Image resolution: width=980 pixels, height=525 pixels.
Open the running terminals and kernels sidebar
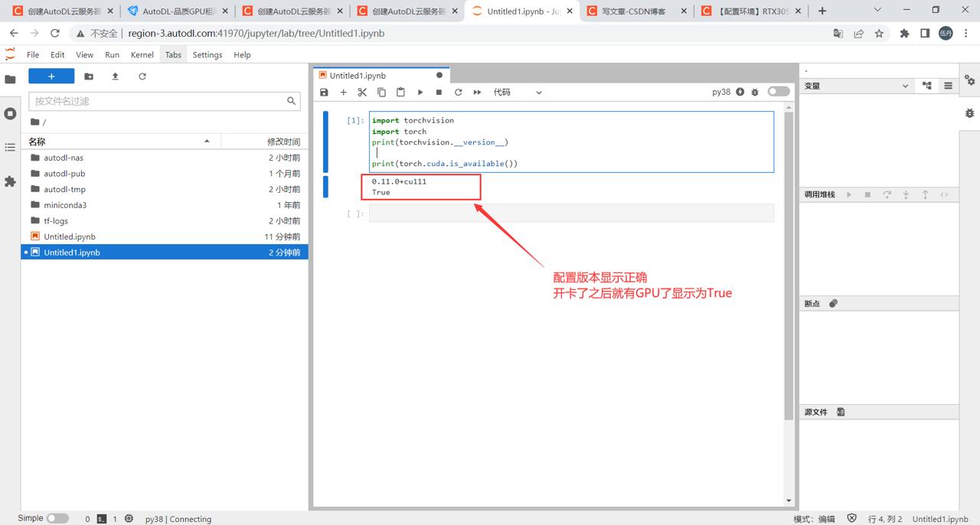[x=10, y=113]
